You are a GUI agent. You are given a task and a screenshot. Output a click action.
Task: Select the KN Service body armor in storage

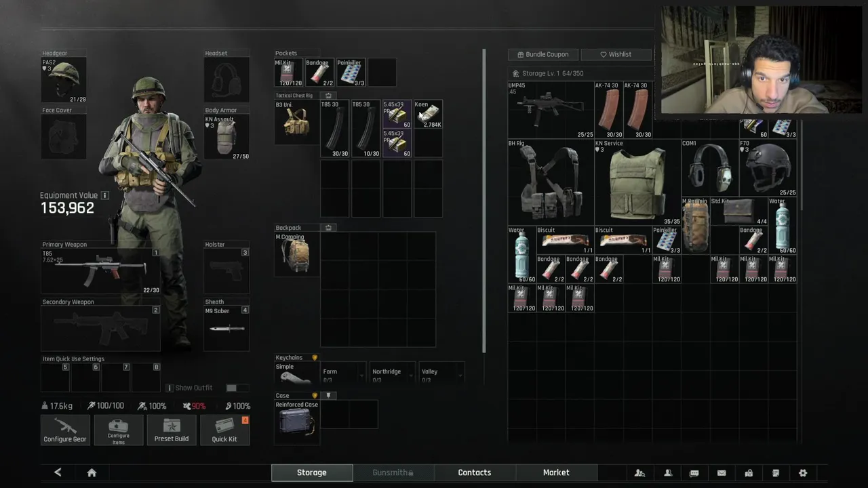[637, 182]
